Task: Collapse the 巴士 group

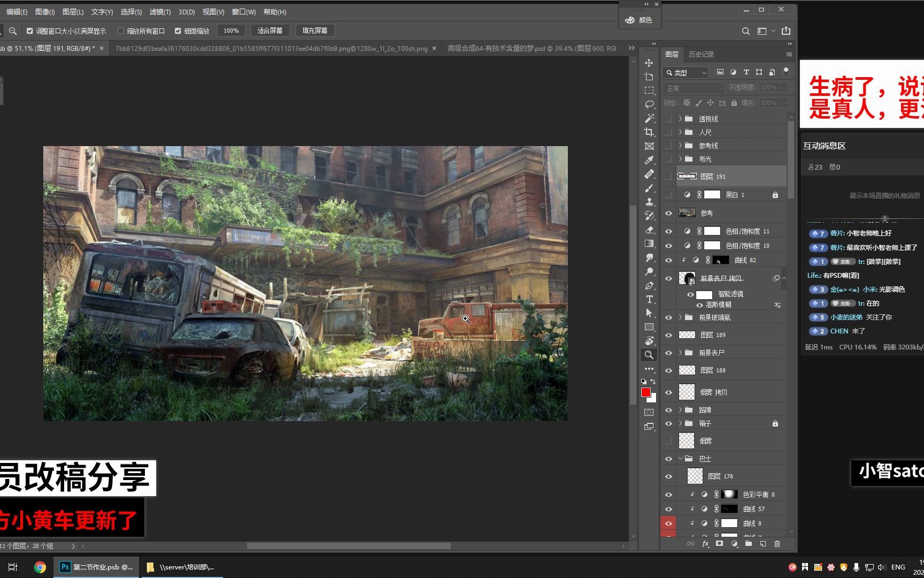Action: 680,459
